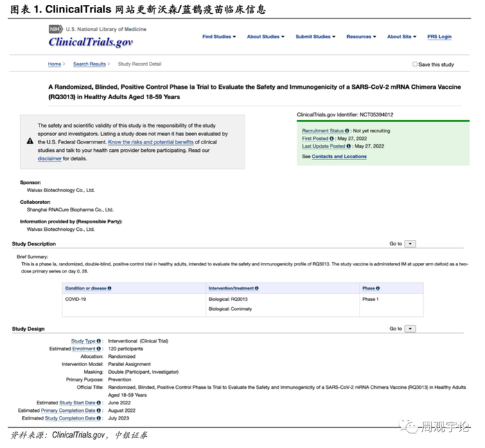Open the disclaimer link
485x448 pixels.
point(49,159)
